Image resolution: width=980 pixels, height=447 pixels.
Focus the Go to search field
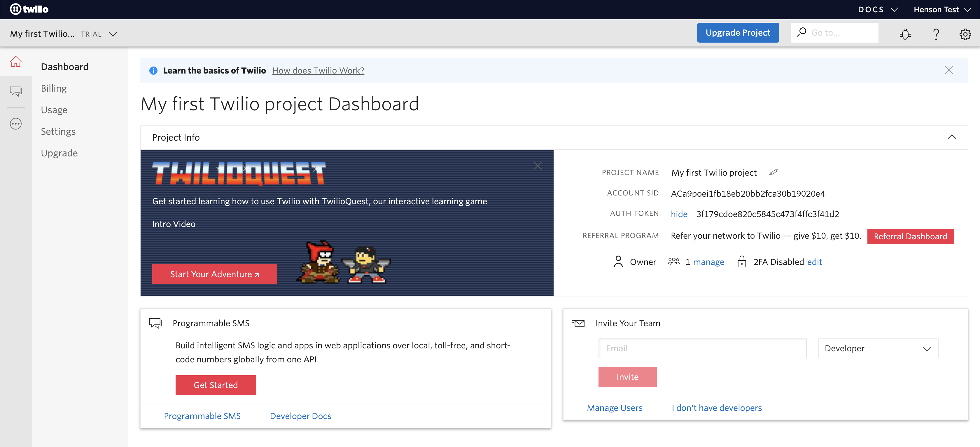click(x=834, y=33)
